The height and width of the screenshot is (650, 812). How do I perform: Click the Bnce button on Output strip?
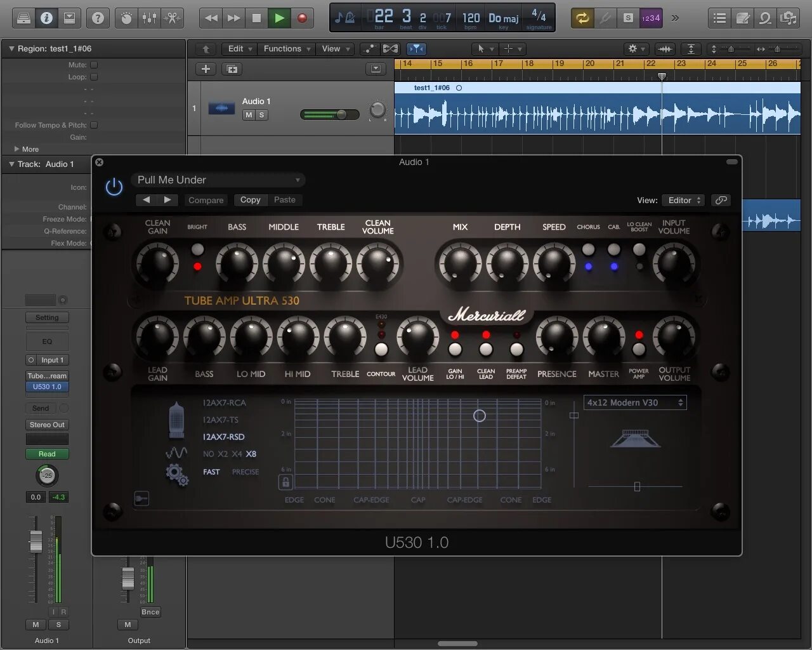point(150,612)
